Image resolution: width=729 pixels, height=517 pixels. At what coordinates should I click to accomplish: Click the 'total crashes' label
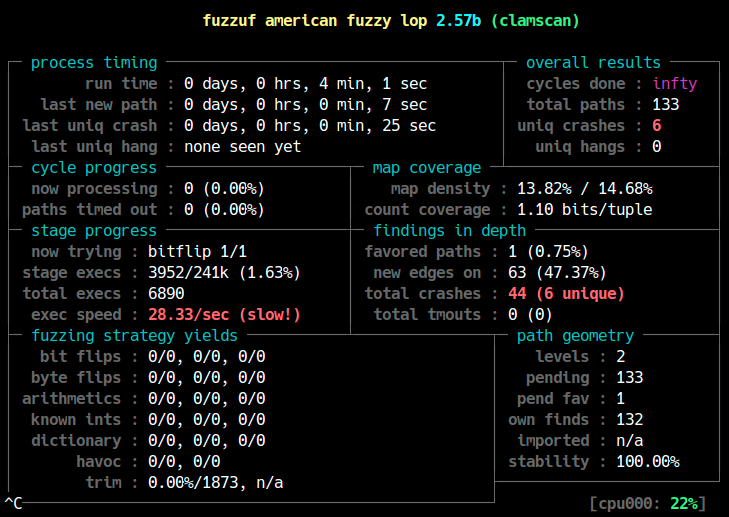click(422, 294)
